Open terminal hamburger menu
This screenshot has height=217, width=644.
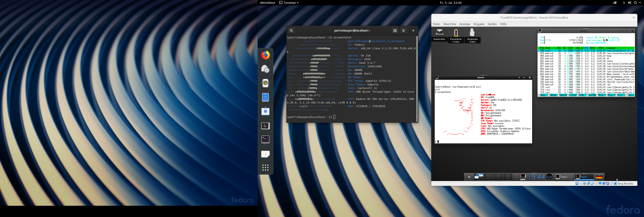pyautogui.click(x=403, y=31)
